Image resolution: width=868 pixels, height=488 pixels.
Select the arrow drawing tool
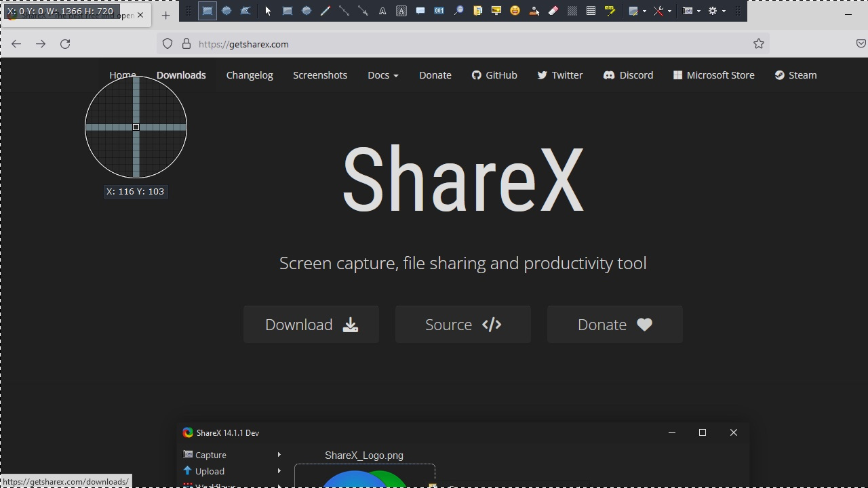363,11
